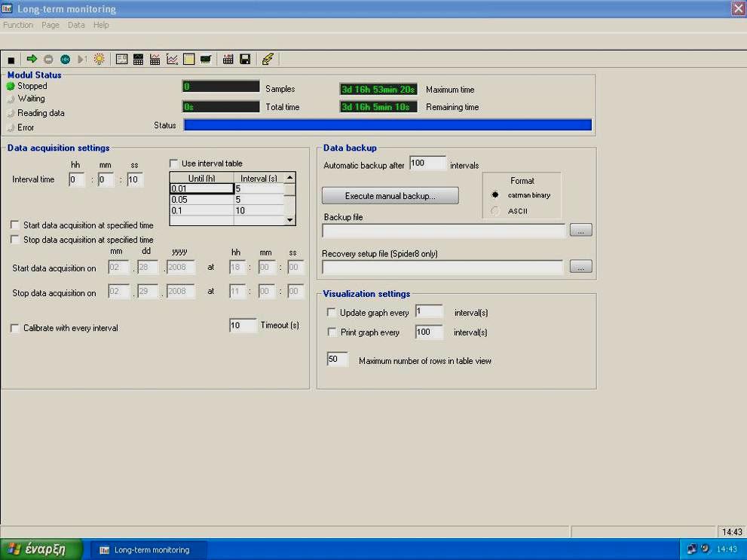Select the 0.1 Until cell
This screenshot has height=560, width=747.
tap(202, 210)
